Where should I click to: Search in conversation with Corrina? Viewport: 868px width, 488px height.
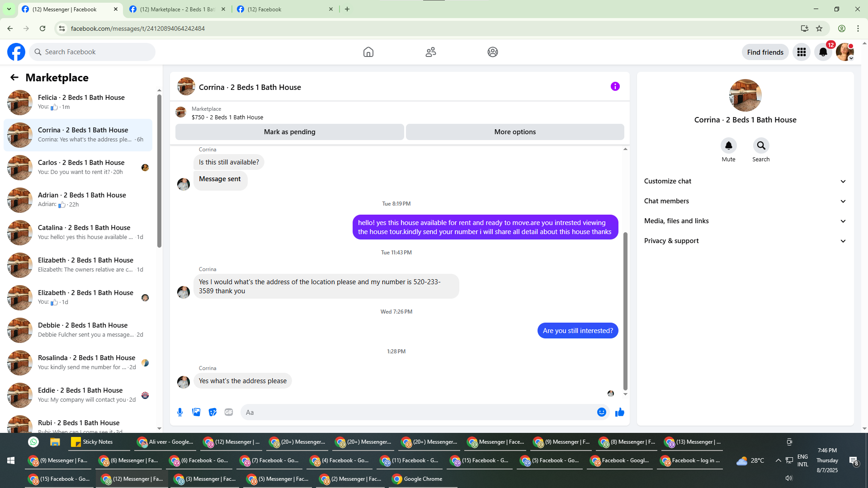point(761,145)
